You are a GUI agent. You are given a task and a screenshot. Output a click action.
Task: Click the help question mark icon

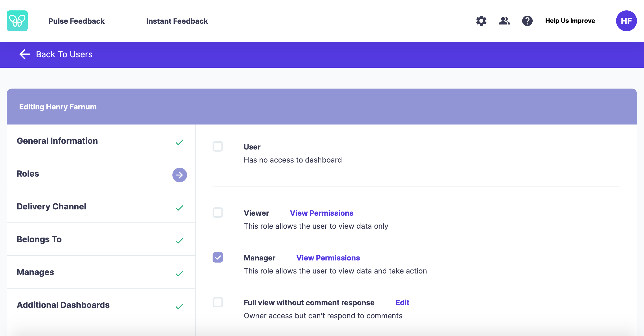tap(527, 21)
